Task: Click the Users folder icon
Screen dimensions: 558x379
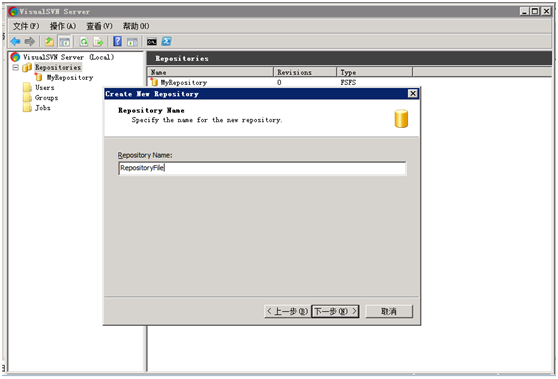Action: pyautogui.click(x=27, y=88)
